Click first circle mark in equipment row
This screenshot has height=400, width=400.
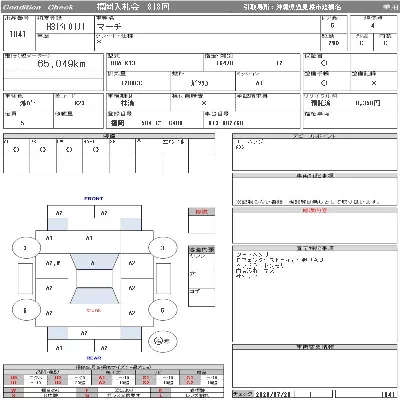[16, 150]
